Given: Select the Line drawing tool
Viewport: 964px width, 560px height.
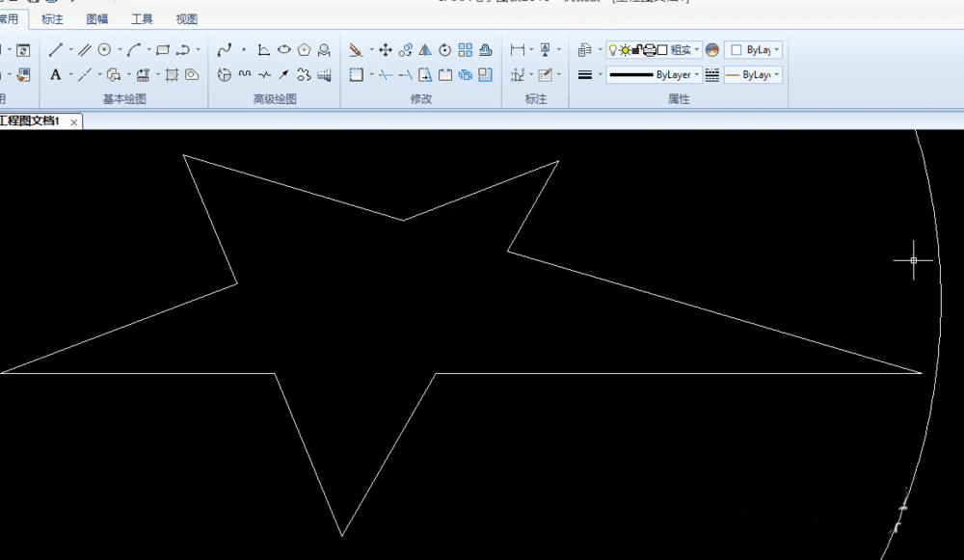Looking at the screenshot, I should (56, 50).
